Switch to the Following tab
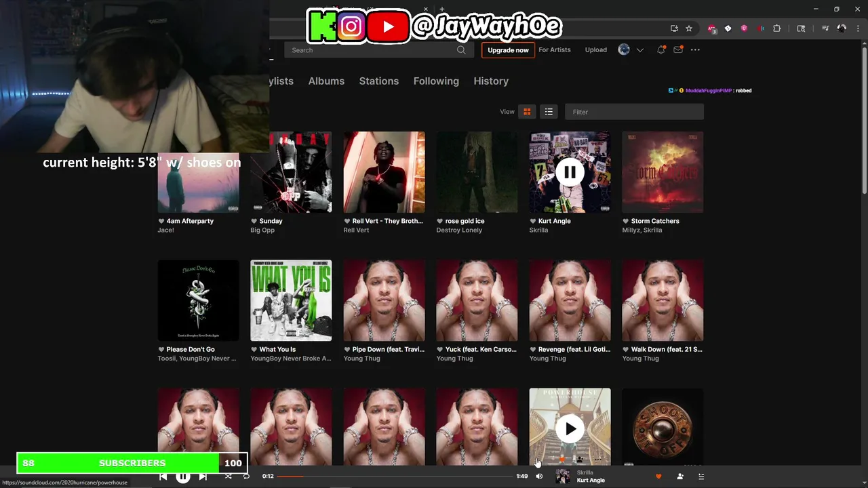 tap(436, 81)
